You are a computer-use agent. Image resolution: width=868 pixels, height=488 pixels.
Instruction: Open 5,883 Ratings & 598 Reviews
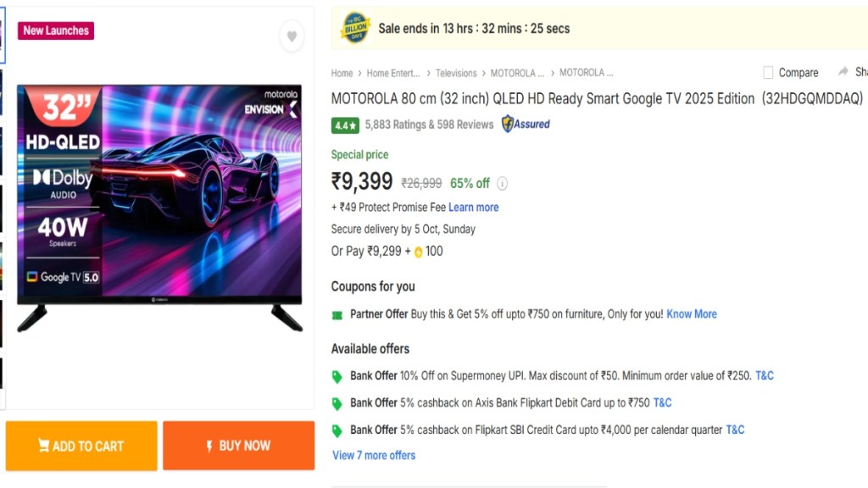click(429, 125)
